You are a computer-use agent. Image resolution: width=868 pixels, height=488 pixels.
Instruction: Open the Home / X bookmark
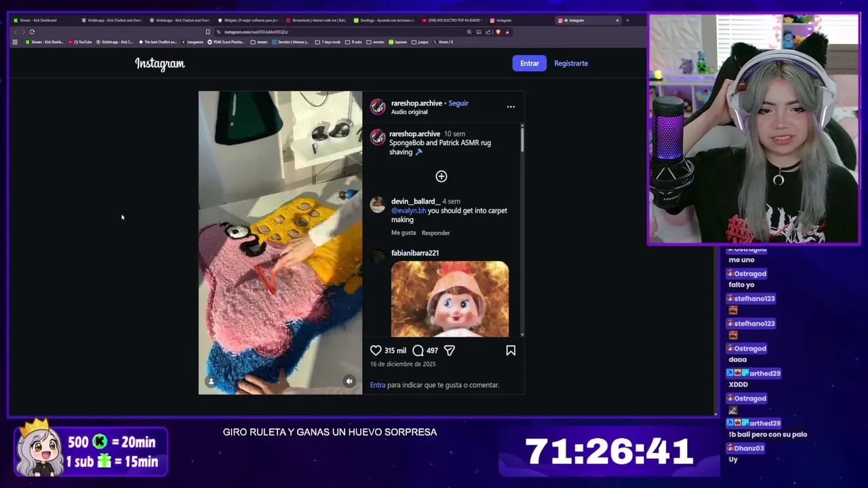(x=442, y=42)
